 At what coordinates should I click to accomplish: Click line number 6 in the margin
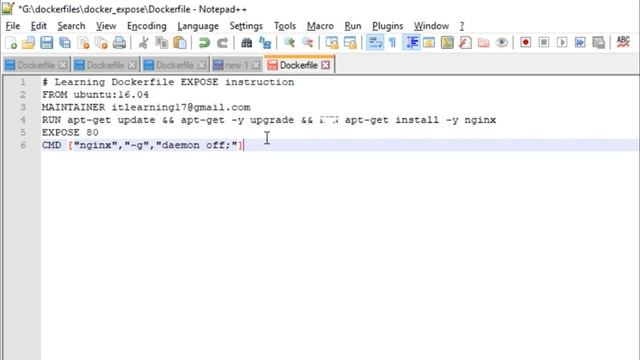pos(23,145)
